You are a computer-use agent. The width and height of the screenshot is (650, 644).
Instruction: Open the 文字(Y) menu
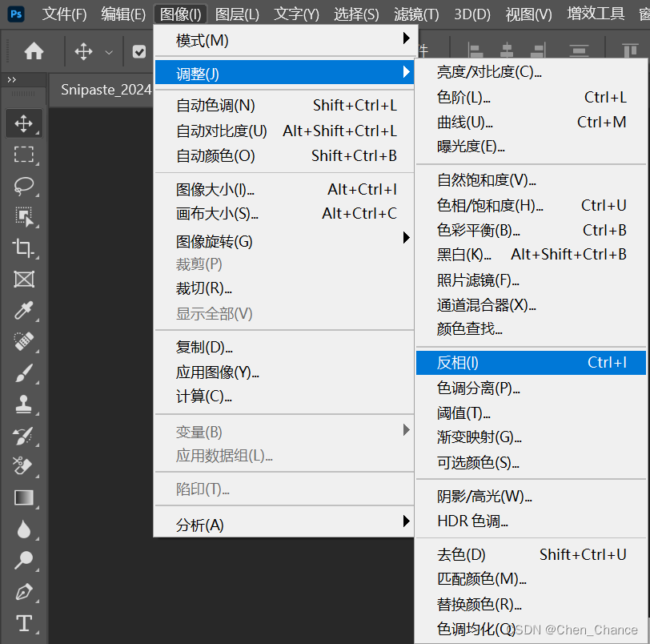(x=296, y=14)
